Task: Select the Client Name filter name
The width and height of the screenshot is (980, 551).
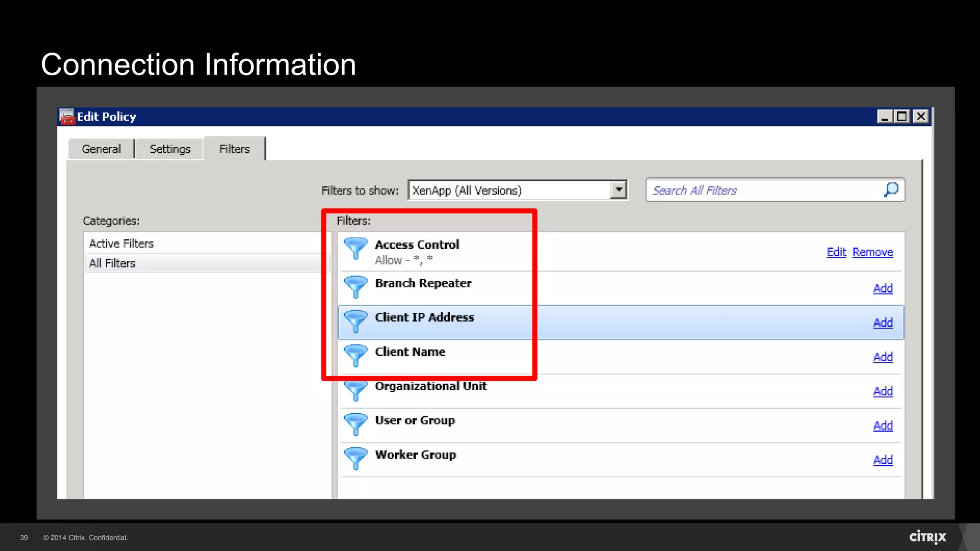Action: pyautogui.click(x=410, y=352)
